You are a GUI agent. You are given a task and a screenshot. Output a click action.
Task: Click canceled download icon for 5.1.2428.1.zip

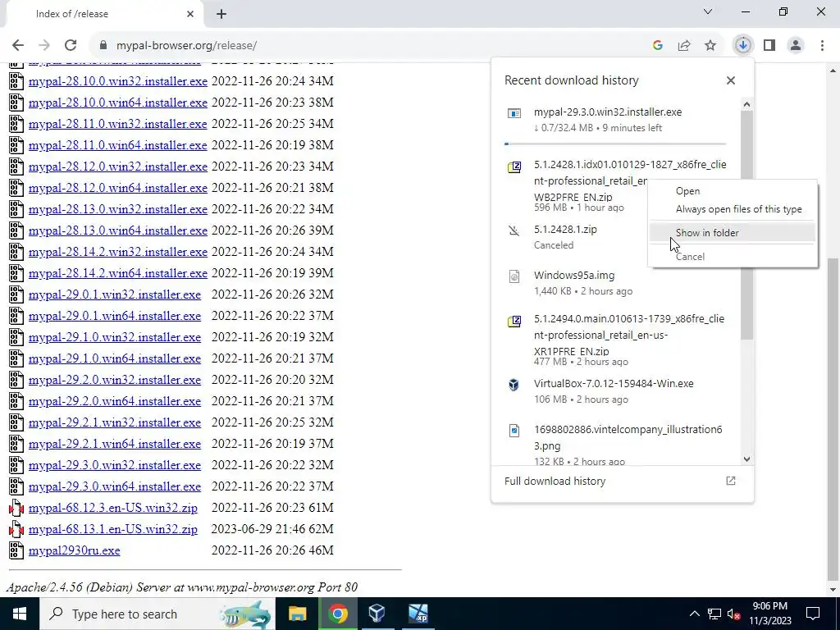pyautogui.click(x=514, y=231)
